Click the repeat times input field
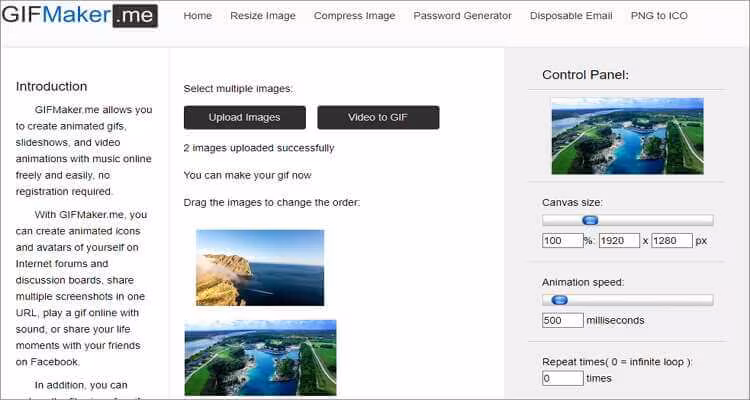Viewport: 750px width, 400px height. coord(562,379)
